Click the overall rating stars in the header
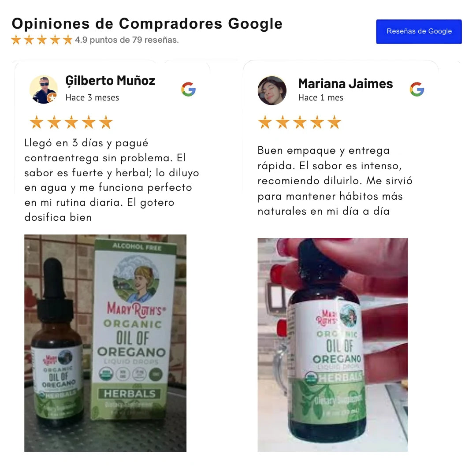 (x=41, y=40)
